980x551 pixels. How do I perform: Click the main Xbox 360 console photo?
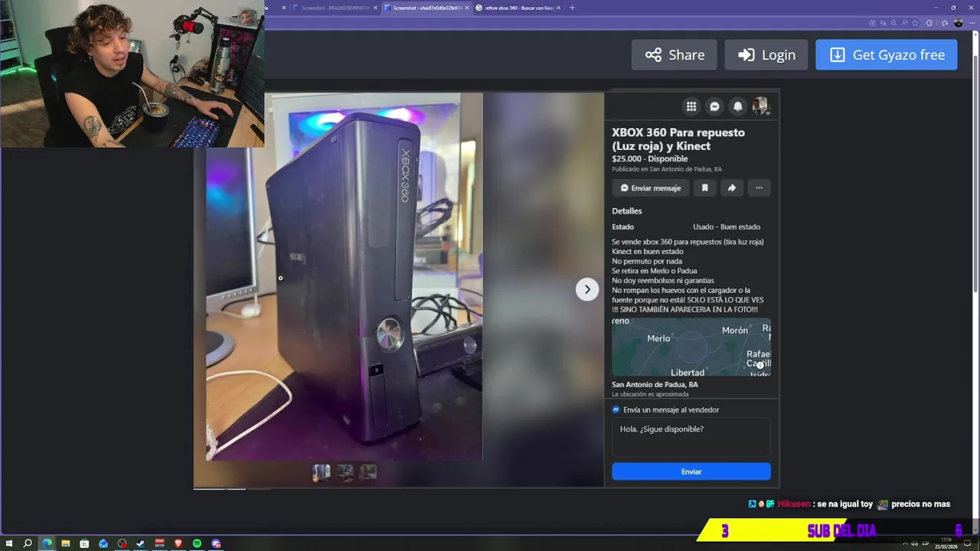click(x=344, y=277)
